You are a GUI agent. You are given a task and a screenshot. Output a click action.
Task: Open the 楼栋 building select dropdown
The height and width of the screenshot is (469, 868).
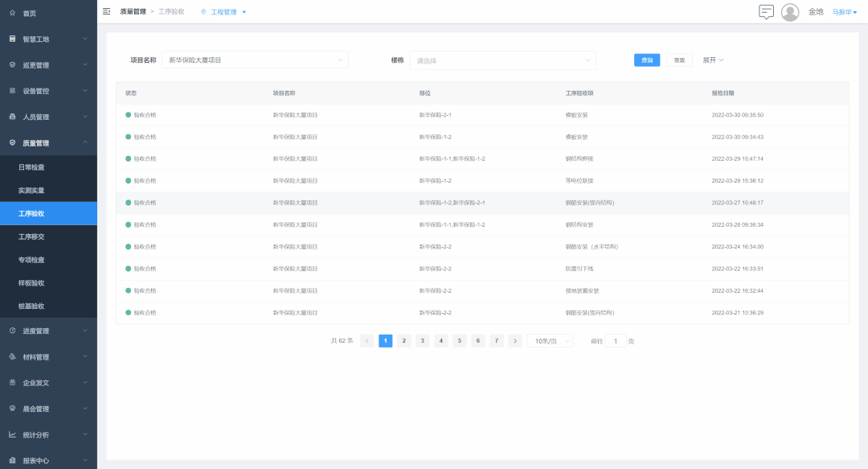click(502, 60)
